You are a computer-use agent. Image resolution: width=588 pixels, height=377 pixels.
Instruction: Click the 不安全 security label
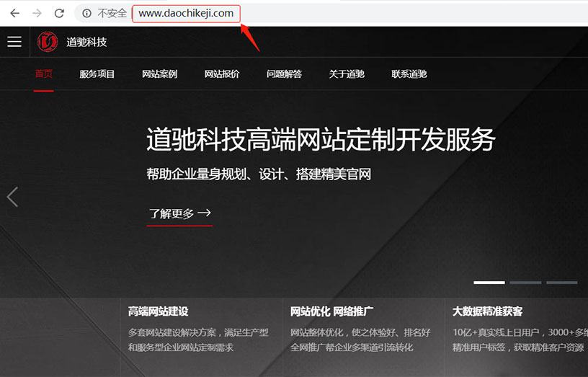point(112,14)
